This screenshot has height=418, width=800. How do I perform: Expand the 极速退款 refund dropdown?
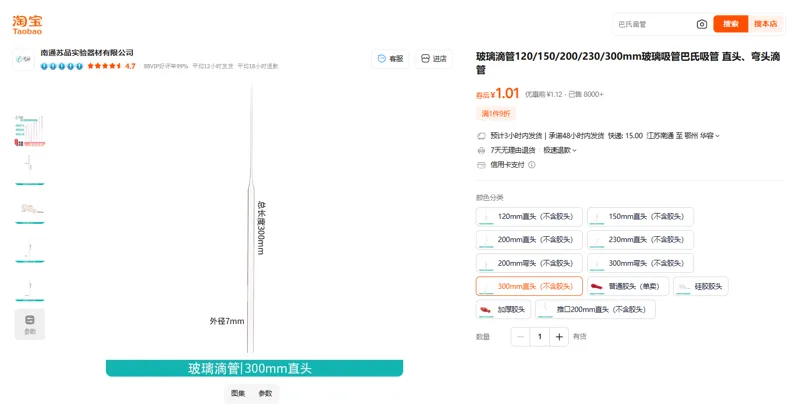[x=560, y=150]
